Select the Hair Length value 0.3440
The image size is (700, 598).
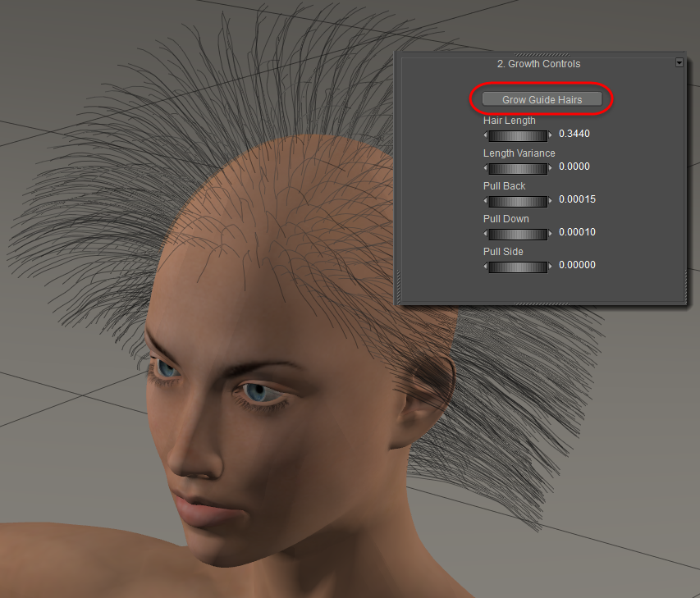[x=574, y=134]
